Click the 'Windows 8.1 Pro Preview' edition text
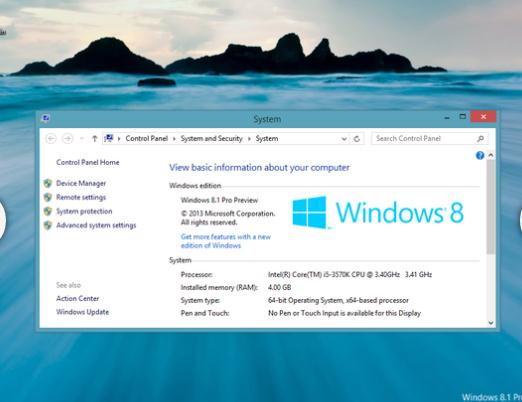 pyautogui.click(x=219, y=200)
